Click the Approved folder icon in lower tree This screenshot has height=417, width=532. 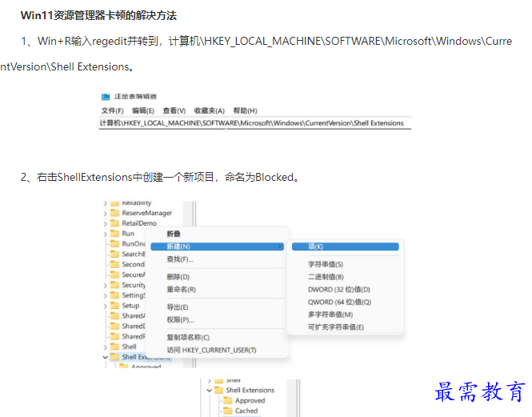(x=228, y=400)
